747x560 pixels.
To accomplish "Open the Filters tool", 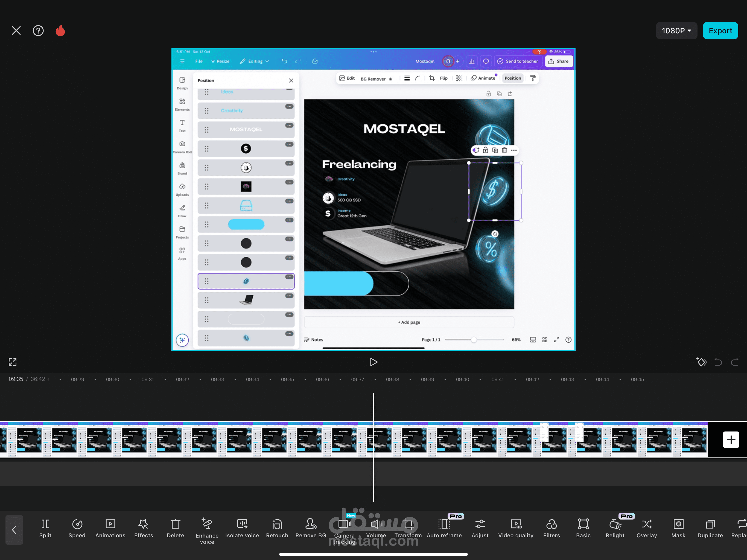I will coord(552,528).
